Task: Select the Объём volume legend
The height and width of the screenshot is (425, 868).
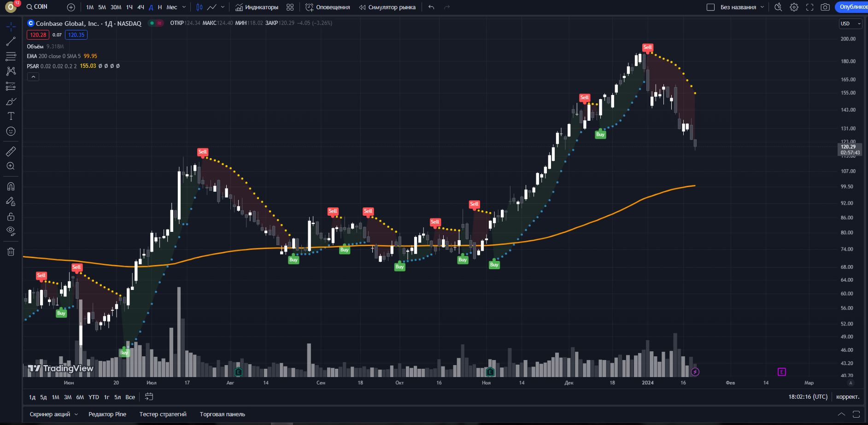Action: click(x=45, y=47)
